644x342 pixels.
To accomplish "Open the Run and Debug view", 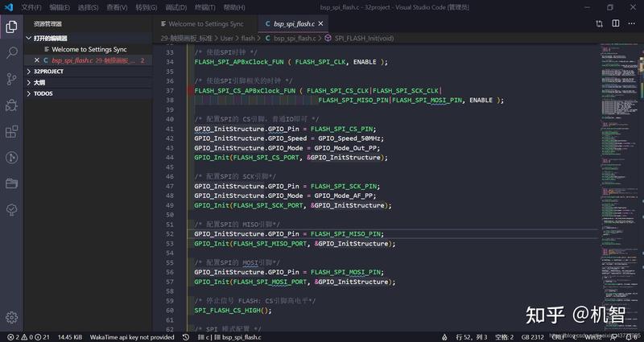I will pos(11,105).
